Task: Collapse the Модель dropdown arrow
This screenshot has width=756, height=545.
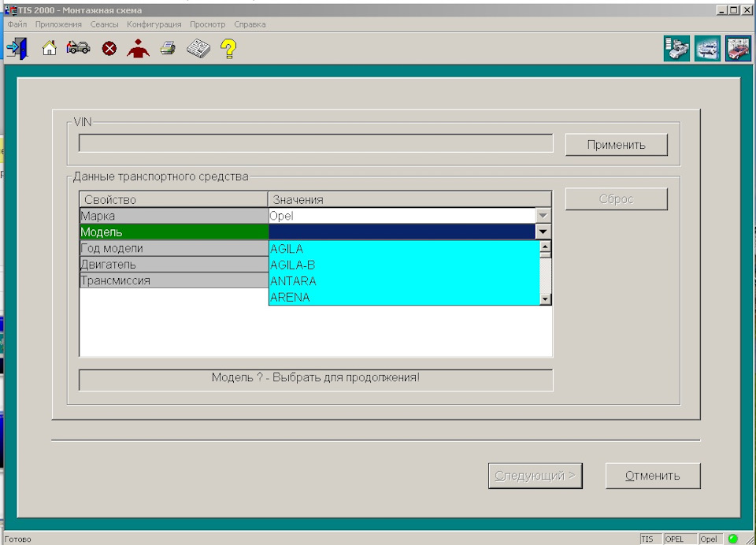Action: [543, 232]
